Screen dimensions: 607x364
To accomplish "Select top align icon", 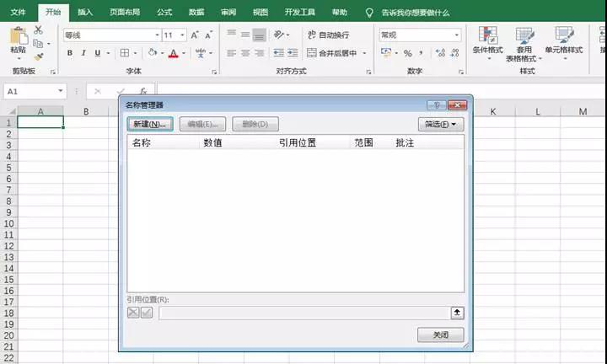I will pyautogui.click(x=232, y=35).
